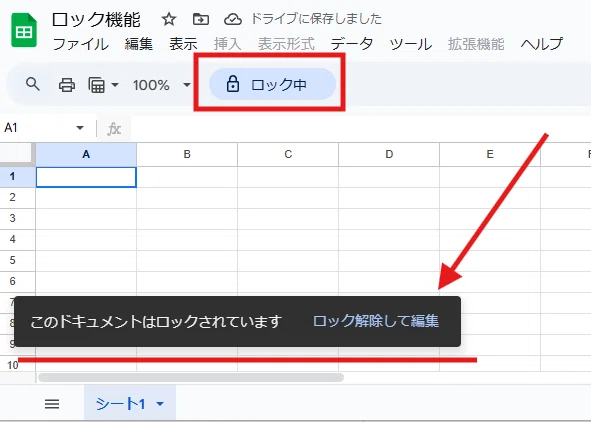Viewport: 591px width, 422px height.
Task: Select column C header
Action: [x=288, y=154]
